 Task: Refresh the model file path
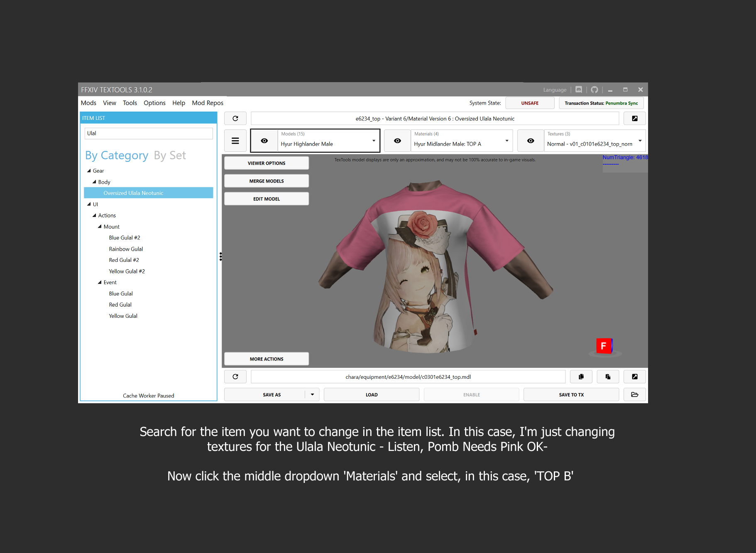[235, 377]
